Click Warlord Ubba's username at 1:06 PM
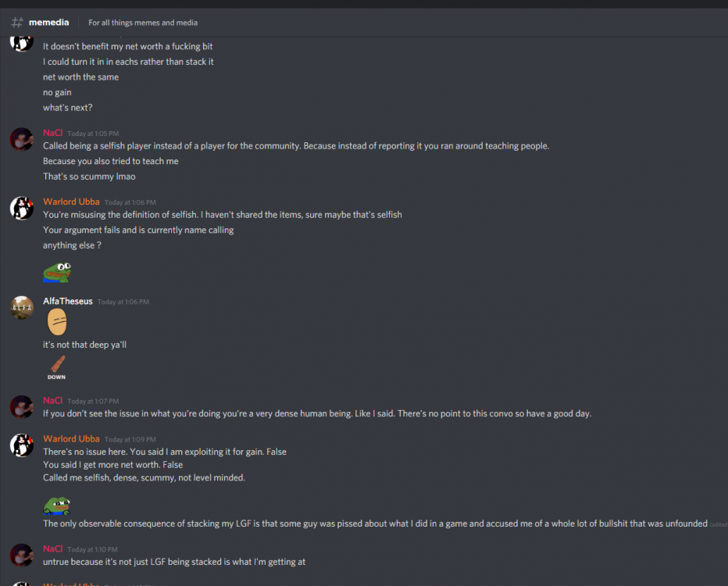The image size is (728, 586). (x=71, y=202)
